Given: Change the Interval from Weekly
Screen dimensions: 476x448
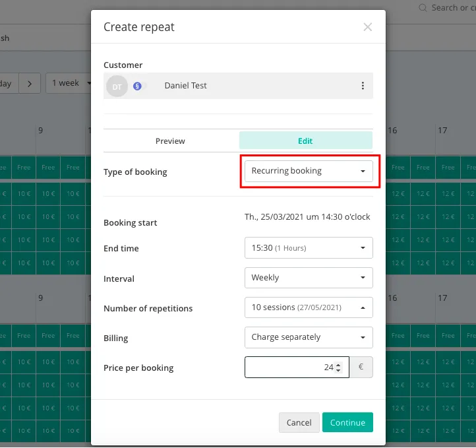Looking at the screenshot, I should point(308,278).
